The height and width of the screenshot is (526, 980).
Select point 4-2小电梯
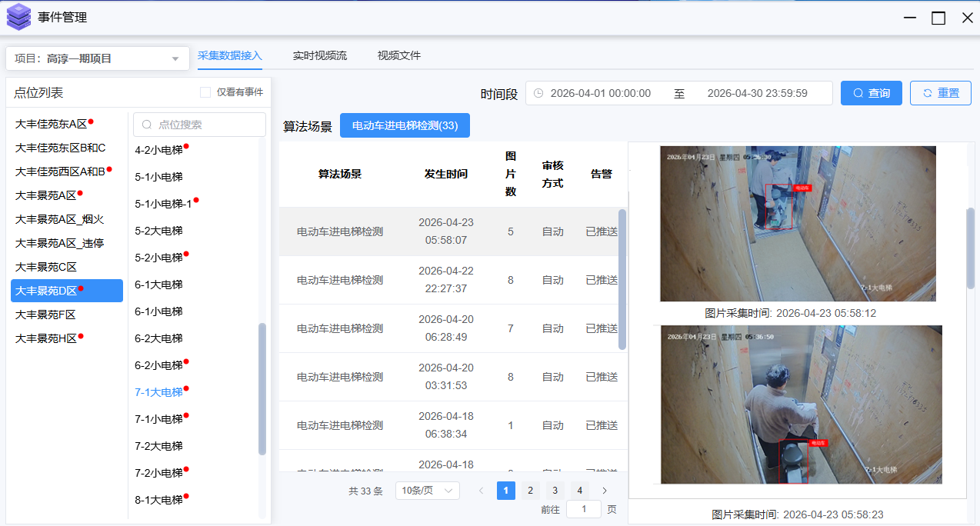click(x=158, y=150)
